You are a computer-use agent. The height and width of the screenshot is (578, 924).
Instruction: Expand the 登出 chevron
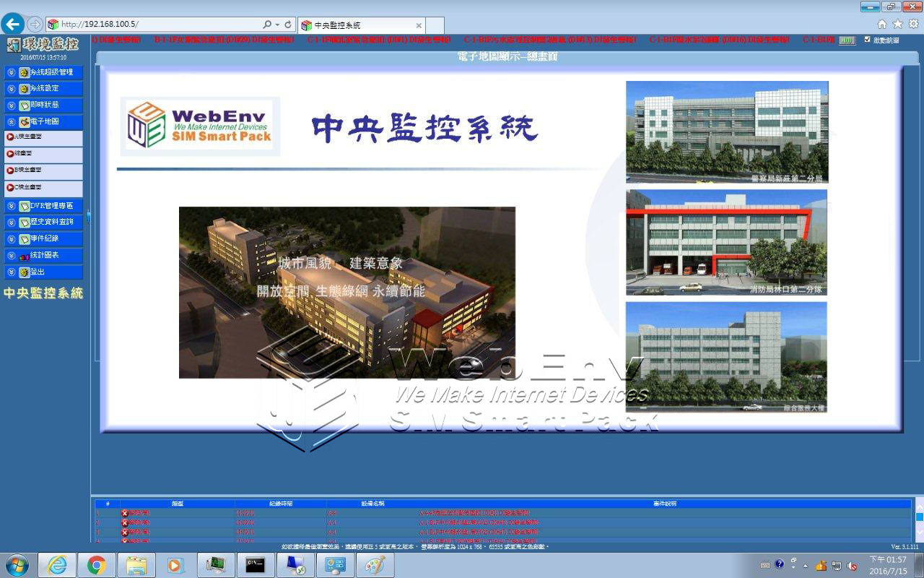click(11, 272)
